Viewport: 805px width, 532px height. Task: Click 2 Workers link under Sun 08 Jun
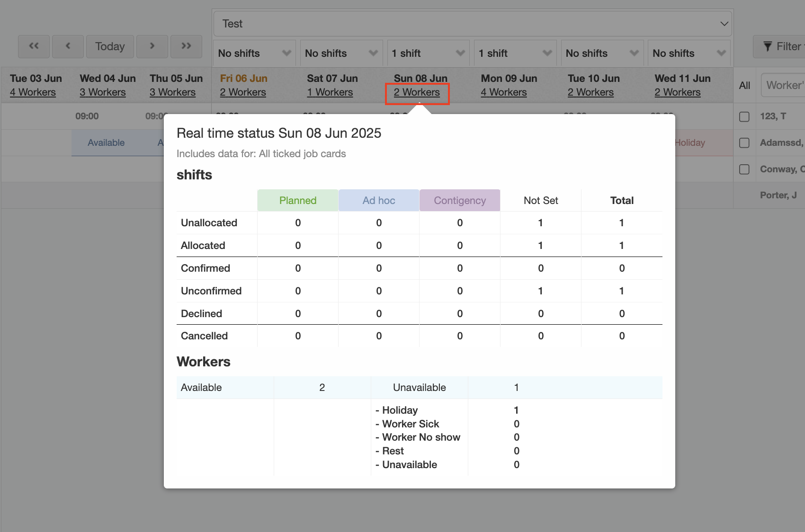[417, 92]
